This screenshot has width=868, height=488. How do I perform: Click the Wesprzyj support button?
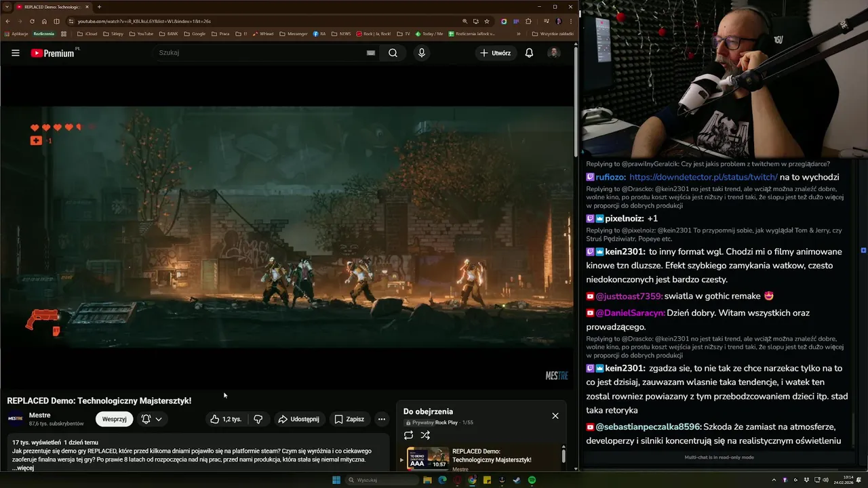pyautogui.click(x=114, y=420)
